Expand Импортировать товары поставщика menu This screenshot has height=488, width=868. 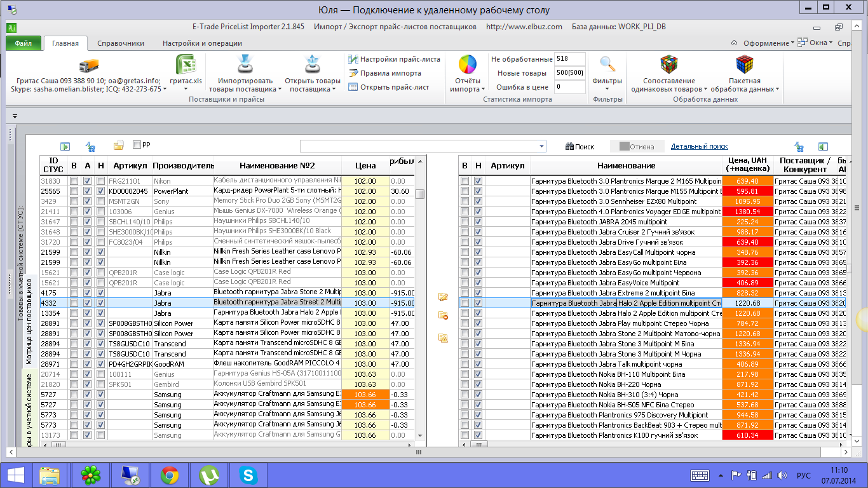(245, 74)
